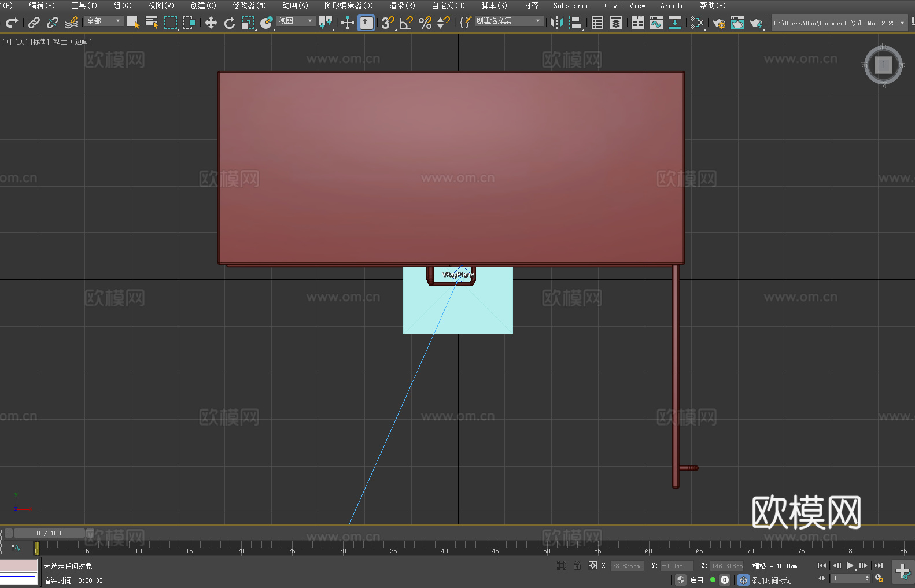This screenshot has width=915, height=588.
Task: Play the animation
Action: click(x=850, y=565)
